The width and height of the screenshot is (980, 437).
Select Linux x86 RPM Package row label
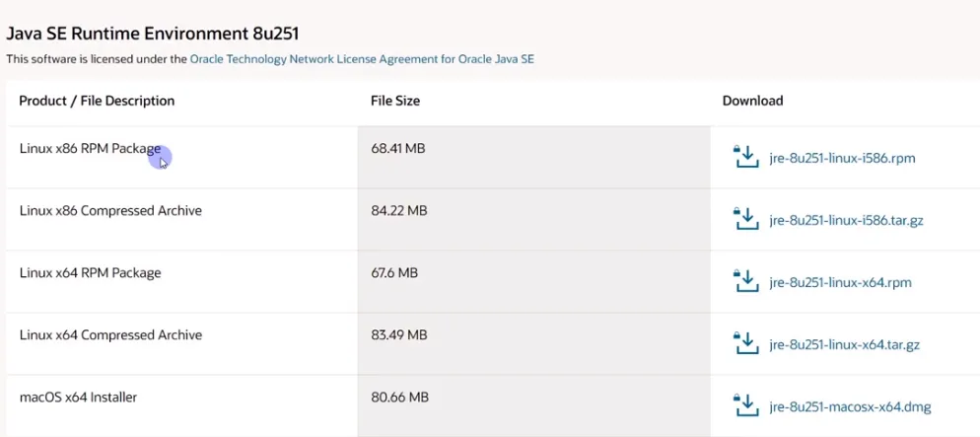[90, 149]
